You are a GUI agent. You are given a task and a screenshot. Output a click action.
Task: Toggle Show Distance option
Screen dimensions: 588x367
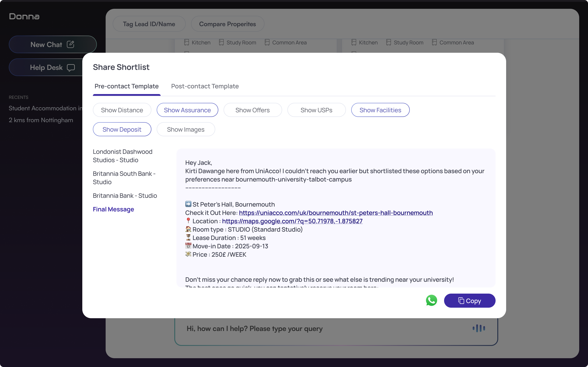122,110
